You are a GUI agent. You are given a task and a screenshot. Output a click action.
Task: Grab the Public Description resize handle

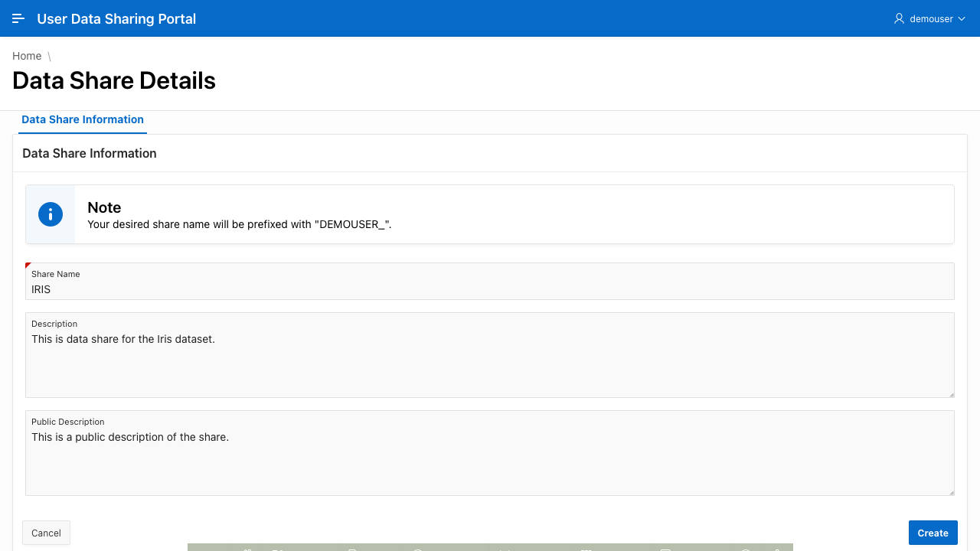[952, 492]
